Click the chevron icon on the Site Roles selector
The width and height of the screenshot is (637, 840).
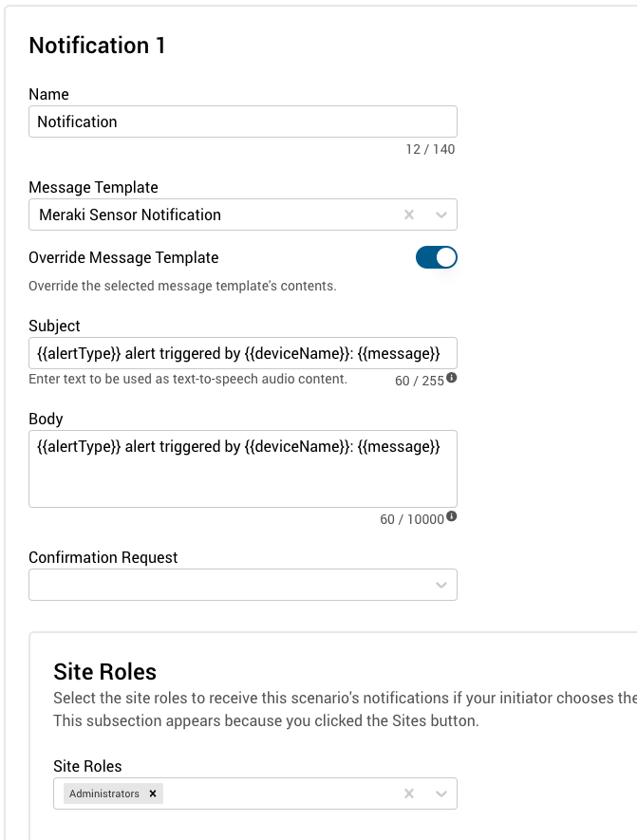440,793
